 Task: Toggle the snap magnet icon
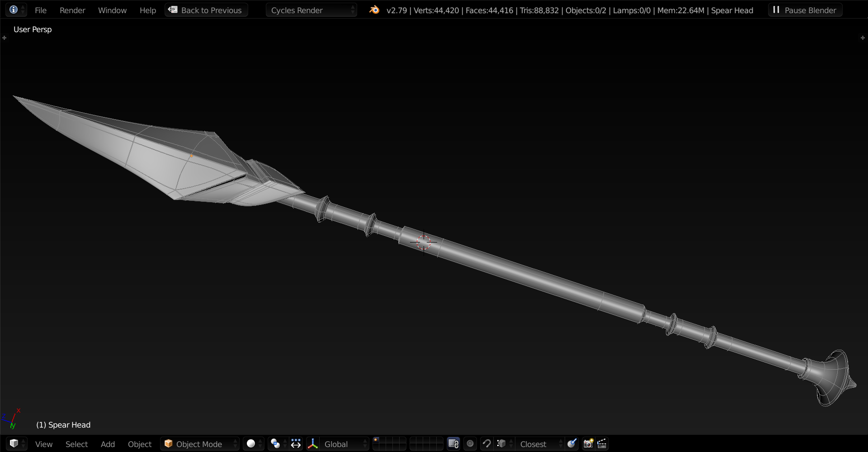click(487, 444)
